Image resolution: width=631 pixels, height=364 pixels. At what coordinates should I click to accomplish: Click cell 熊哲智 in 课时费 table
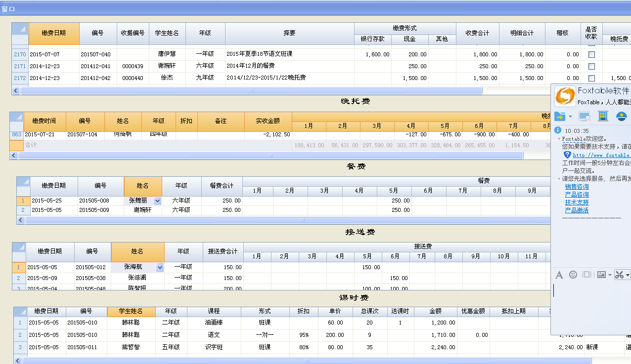pyautogui.click(x=131, y=347)
